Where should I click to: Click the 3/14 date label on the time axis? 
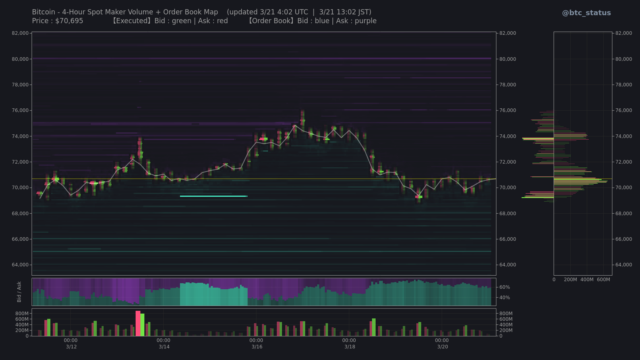164,347
